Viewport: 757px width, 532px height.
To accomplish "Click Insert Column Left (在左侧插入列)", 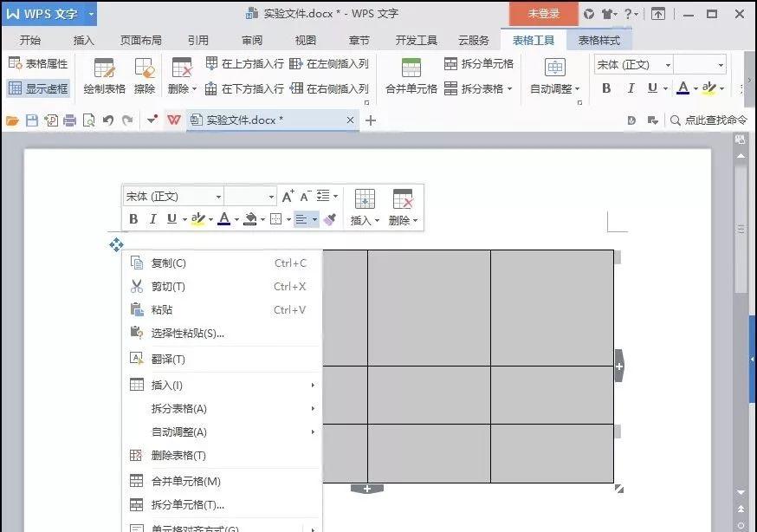I will tap(329, 63).
